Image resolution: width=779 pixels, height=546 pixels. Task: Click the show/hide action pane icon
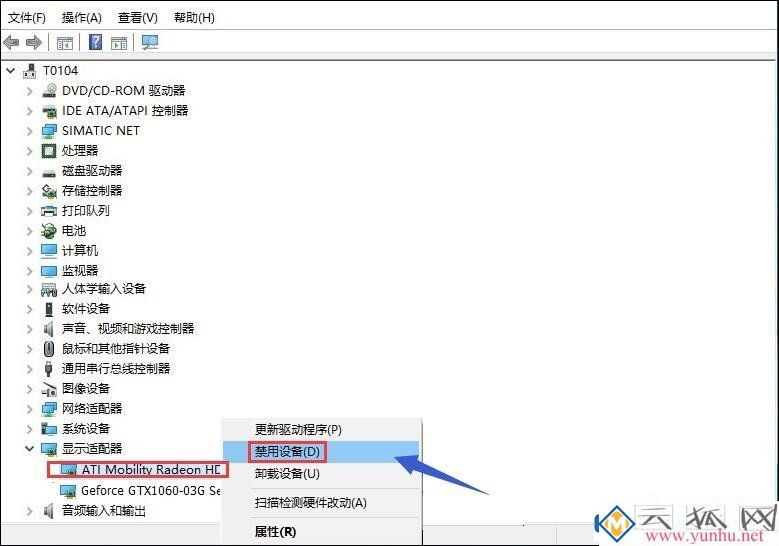119,43
